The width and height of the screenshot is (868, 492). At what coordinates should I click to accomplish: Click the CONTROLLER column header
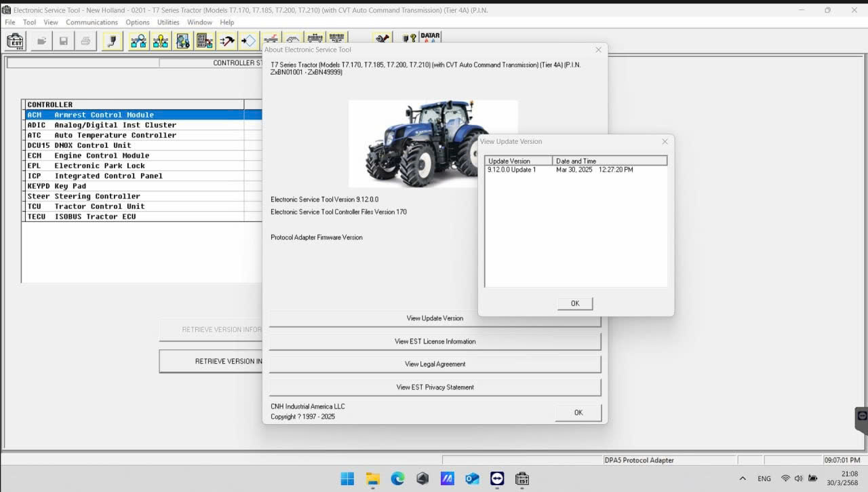pyautogui.click(x=134, y=105)
